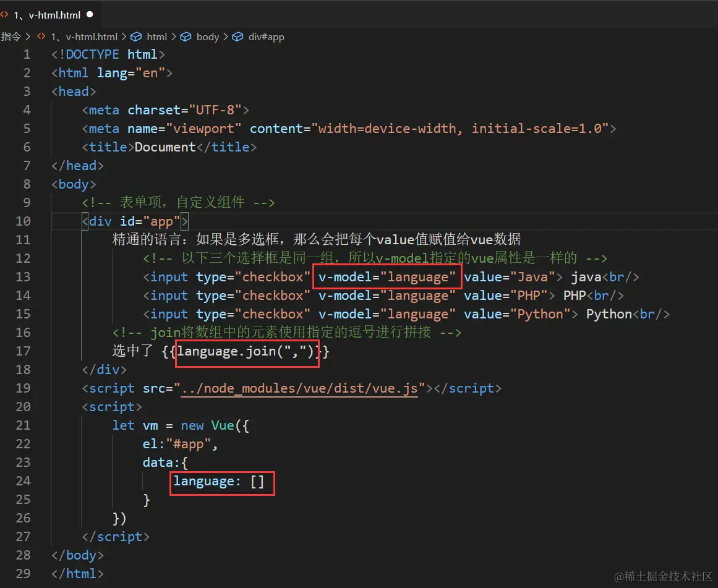Click the HTML file icon on the tab
The height and width of the screenshot is (588, 718).
(x=4, y=15)
